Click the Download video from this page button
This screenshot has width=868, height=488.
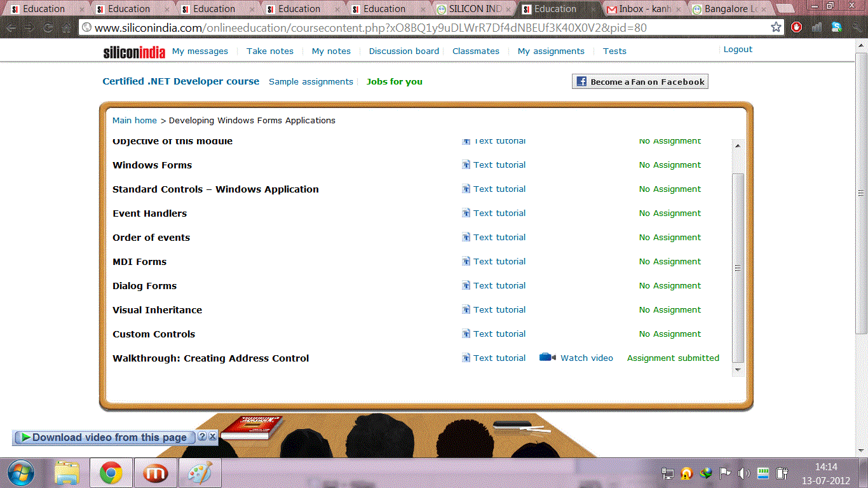tap(104, 437)
